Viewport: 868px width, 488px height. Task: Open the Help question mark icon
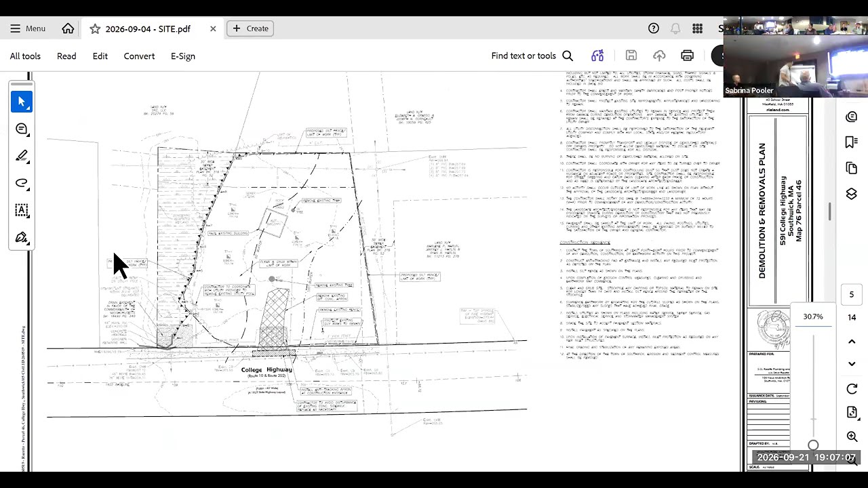[654, 28]
